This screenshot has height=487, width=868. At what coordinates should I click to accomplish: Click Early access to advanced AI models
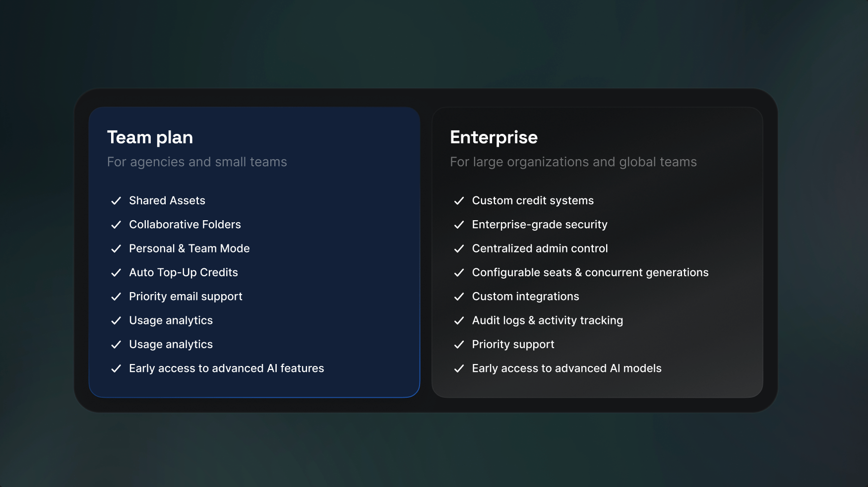click(567, 368)
